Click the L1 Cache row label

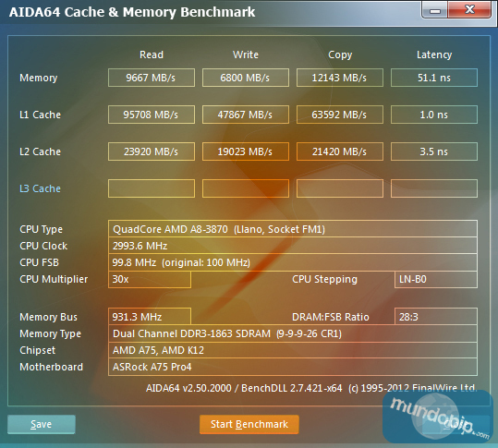[x=40, y=115]
